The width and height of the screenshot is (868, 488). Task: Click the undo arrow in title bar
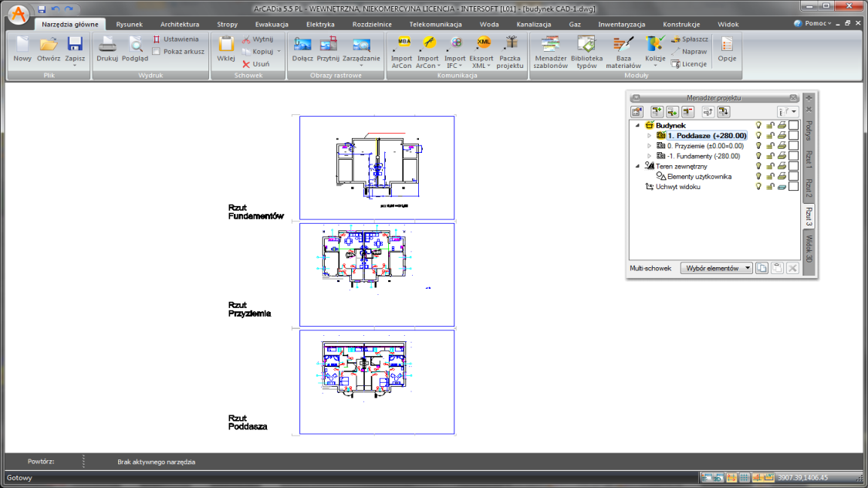coord(56,8)
